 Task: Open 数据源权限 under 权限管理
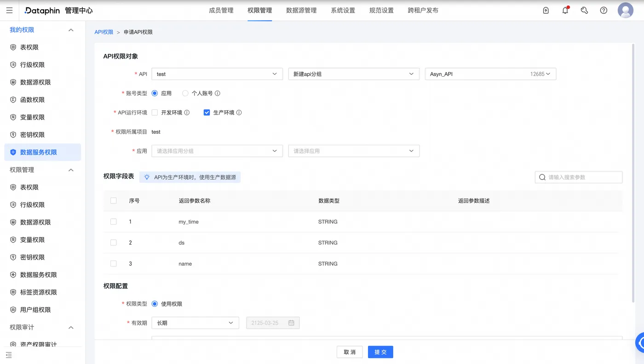(x=42, y=222)
